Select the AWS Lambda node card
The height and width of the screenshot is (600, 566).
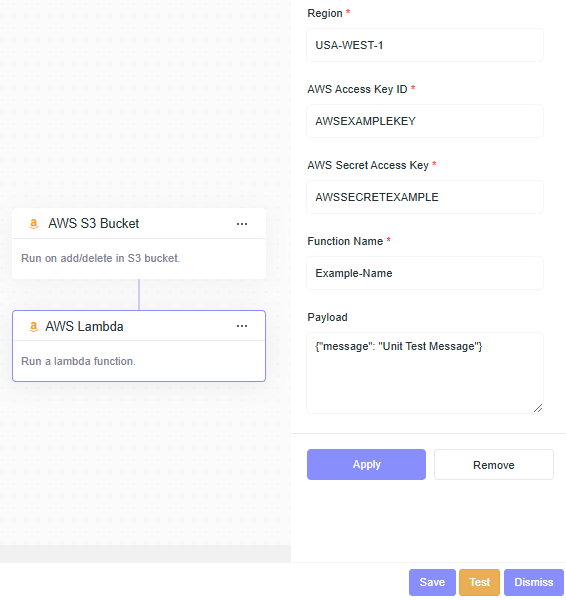click(139, 346)
